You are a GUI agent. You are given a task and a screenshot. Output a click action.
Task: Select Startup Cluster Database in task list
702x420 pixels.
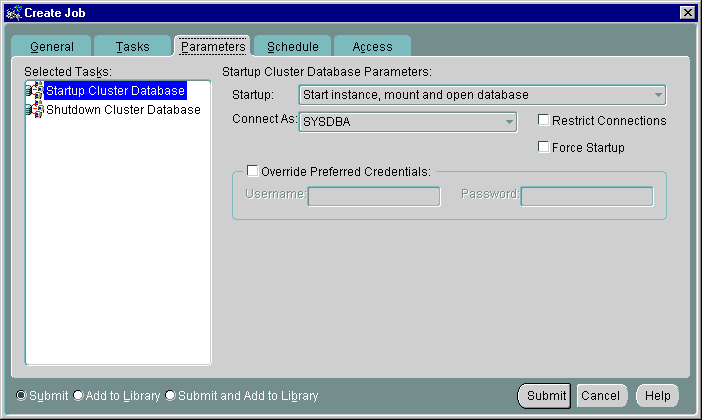pos(115,91)
